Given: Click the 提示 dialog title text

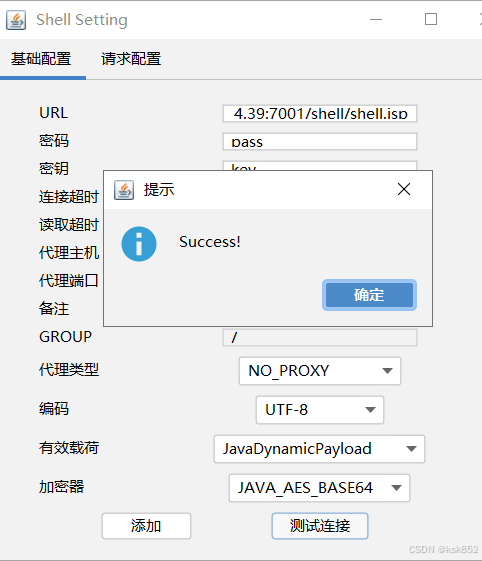Looking at the screenshot, I should click(x=159, y=190).
